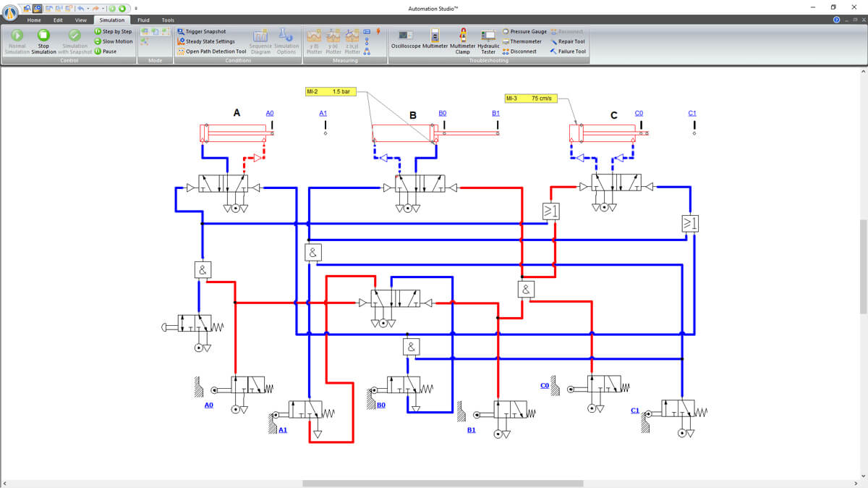Viewport: 868px width, 488px height.
Task: Select the Hydraulic Tester
Action: pyautogui.click(x=489, y=41)
